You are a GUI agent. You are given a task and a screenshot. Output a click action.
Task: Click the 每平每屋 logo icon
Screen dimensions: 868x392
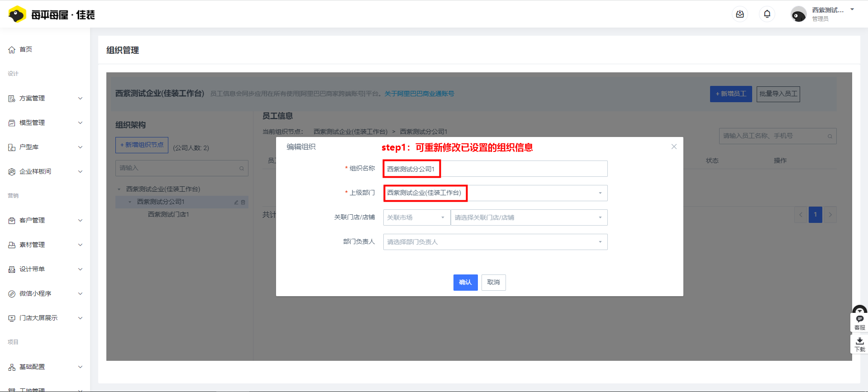point(17,14)
